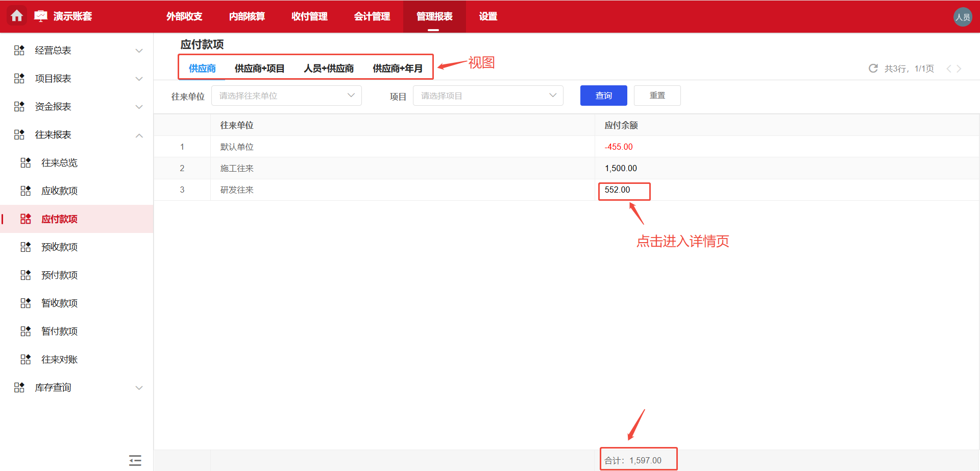Select the 预收款项 sidebar icon

click(x=26, y=246)
